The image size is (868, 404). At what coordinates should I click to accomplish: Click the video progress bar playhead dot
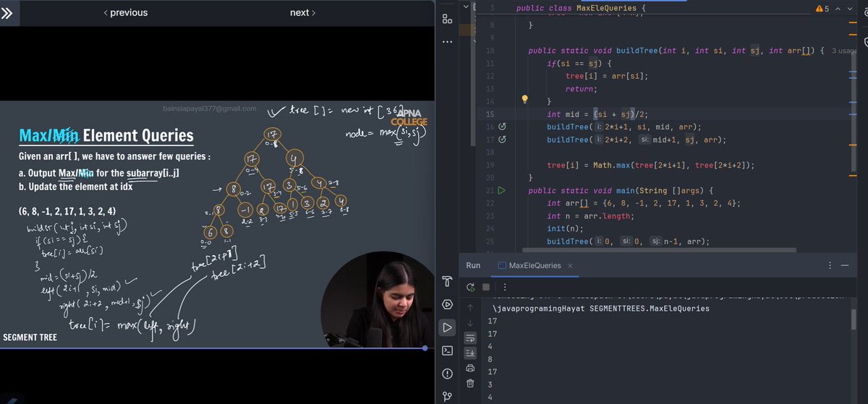[425, 348]
